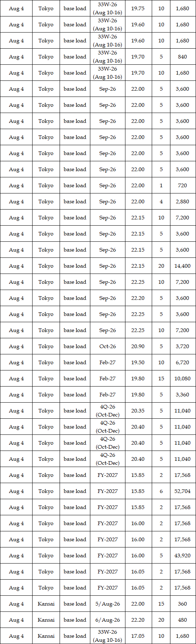Image resolution: width=196 pixels, height=644 pixels.
Task: Click the 3,720 volume cell
Action: [x=182, y=346]
